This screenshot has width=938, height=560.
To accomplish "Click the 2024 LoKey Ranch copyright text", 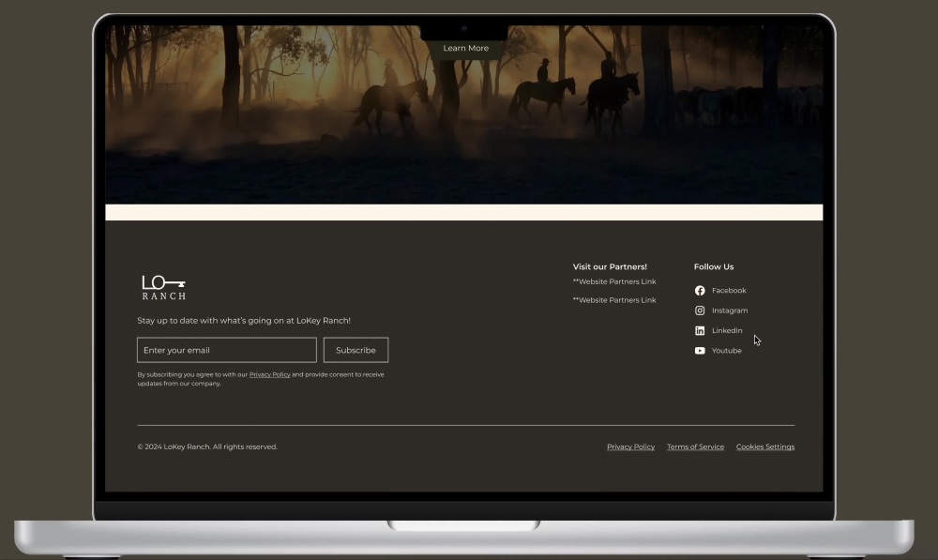I will [207, 446].
